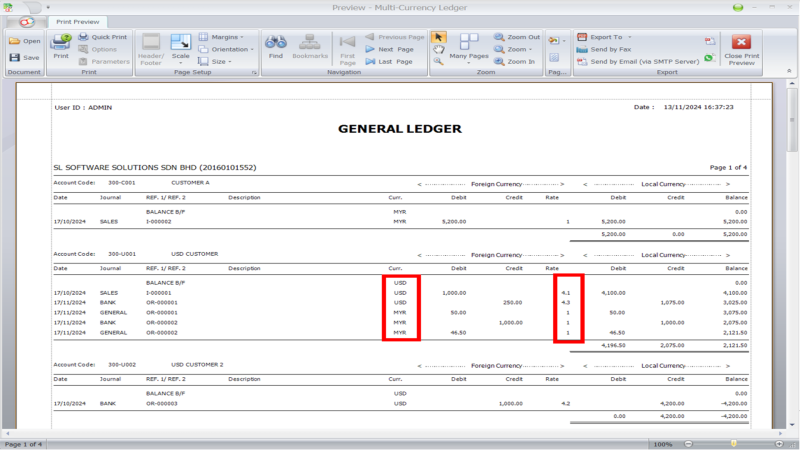This screenshot has height=450, width=800.
Task: Select the magnifier tool
Action: pos(438,62)
